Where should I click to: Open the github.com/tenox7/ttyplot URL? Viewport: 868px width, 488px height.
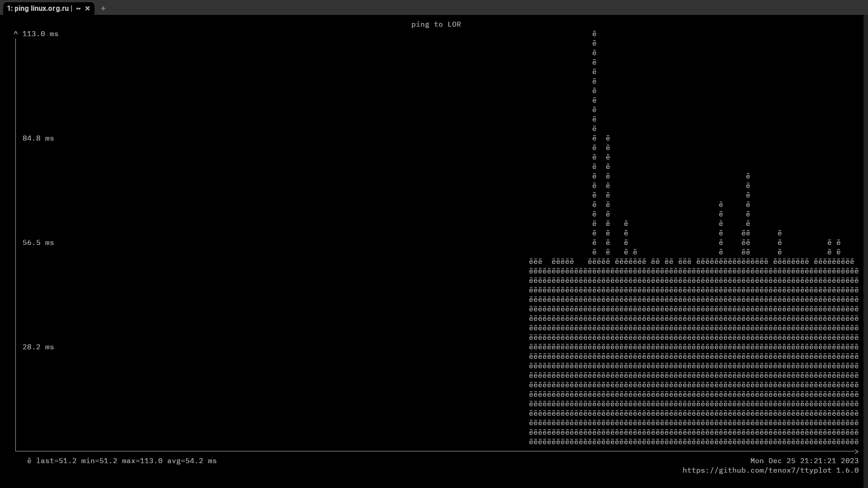click(x=757, y=470)
